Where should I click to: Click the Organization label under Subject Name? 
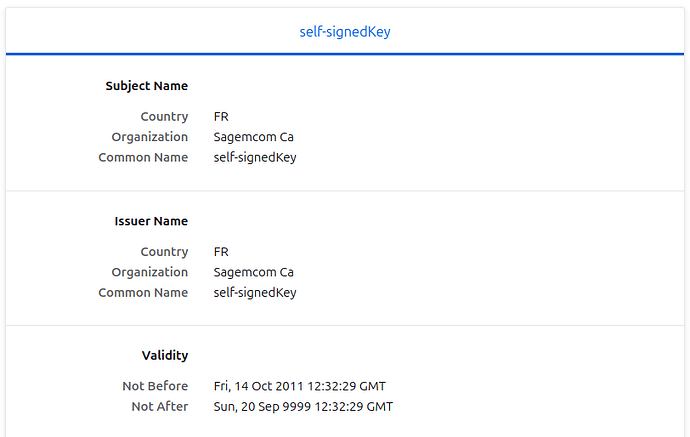149,137
